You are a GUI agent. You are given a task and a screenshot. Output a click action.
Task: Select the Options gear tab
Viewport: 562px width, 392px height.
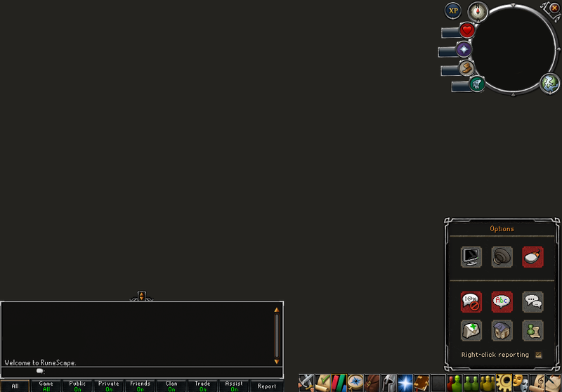[x=504, y=383]
